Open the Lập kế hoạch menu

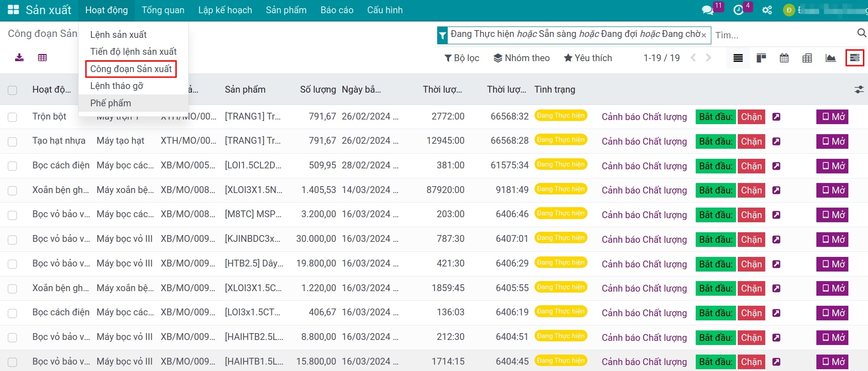225,10
